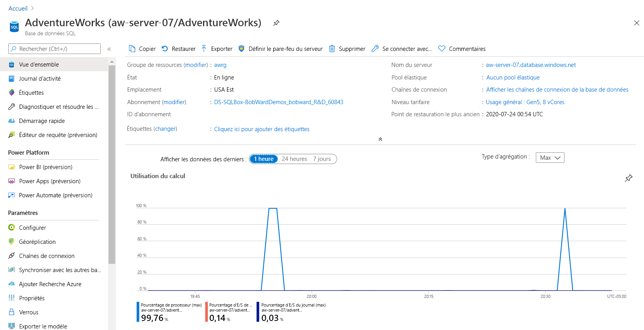This screenshot has height=330, width=644.
Task: Select the 24 heures time range
Action: [294, 159]
